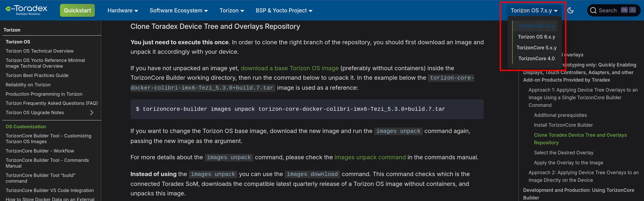Open How to Store Docker Data sidebar item

coord(50,199)
